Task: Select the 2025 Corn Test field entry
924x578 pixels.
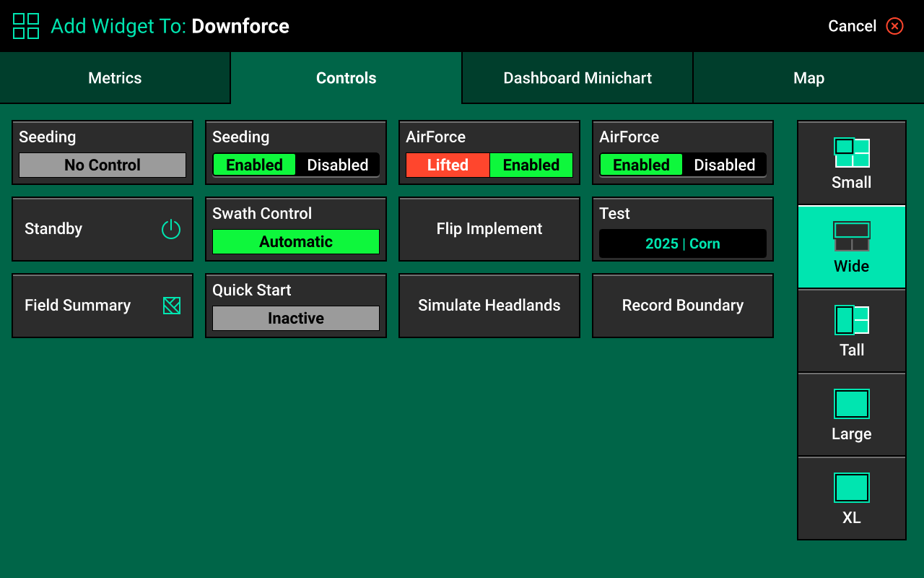Action: coord(682,243)
